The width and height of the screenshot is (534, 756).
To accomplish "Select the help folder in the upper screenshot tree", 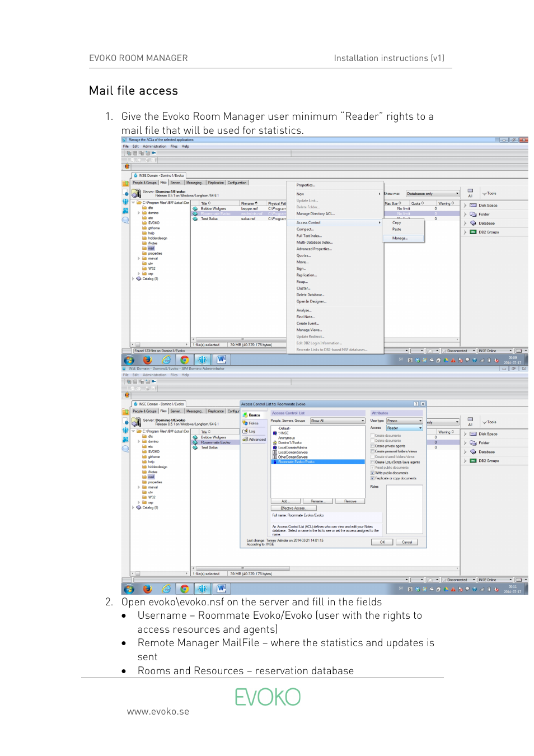I will click(151, 233).
